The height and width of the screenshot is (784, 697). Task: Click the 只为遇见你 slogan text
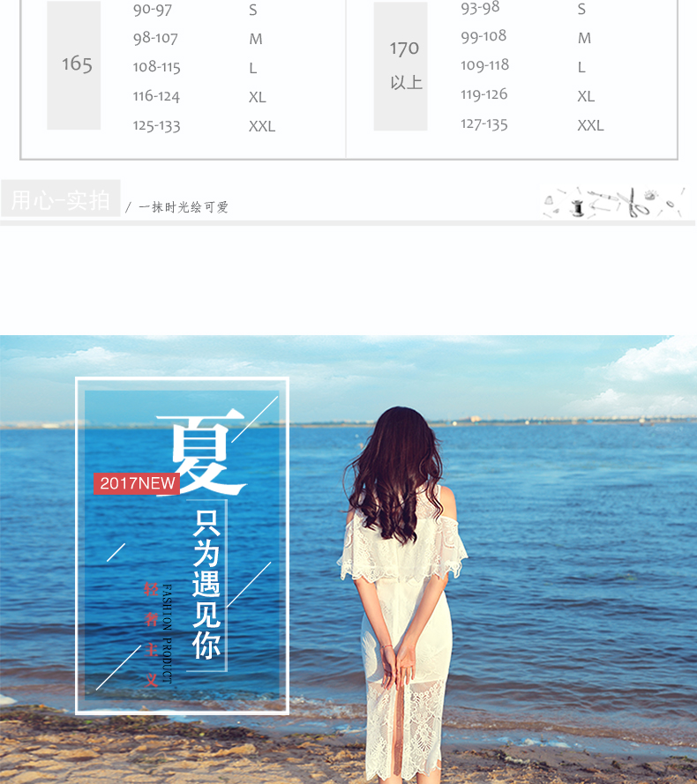click(x=206, y=583)
